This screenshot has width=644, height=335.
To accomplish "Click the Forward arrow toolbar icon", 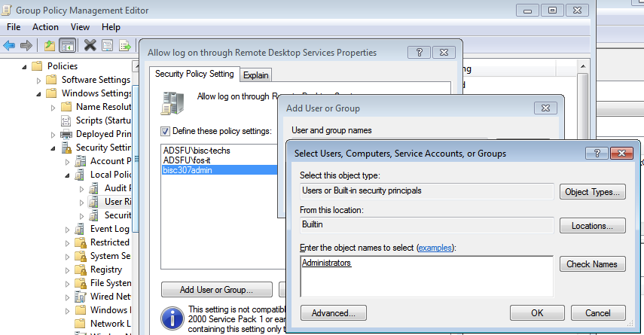I will [x=27, y=45].
